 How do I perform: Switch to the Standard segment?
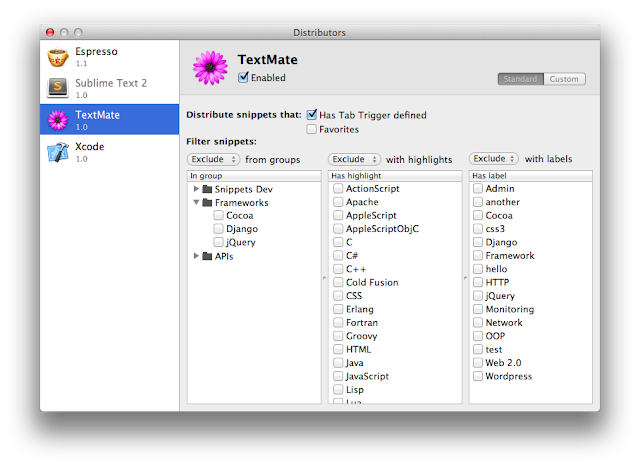pos(520,79)
